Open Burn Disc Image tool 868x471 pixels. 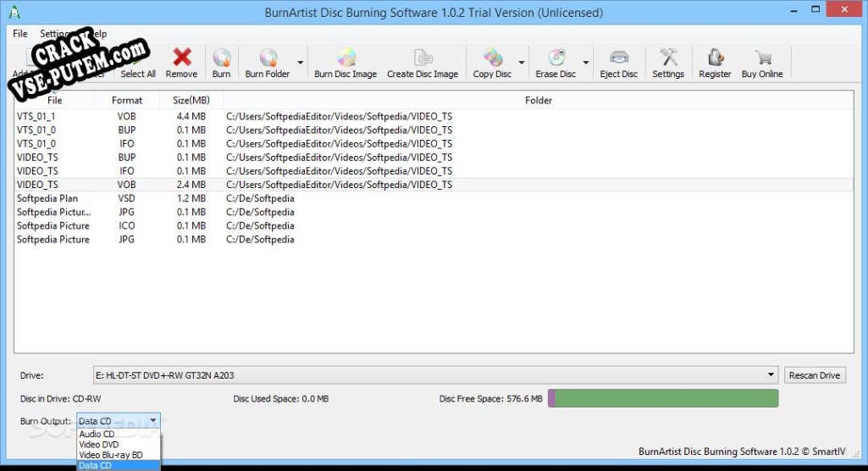346,63
